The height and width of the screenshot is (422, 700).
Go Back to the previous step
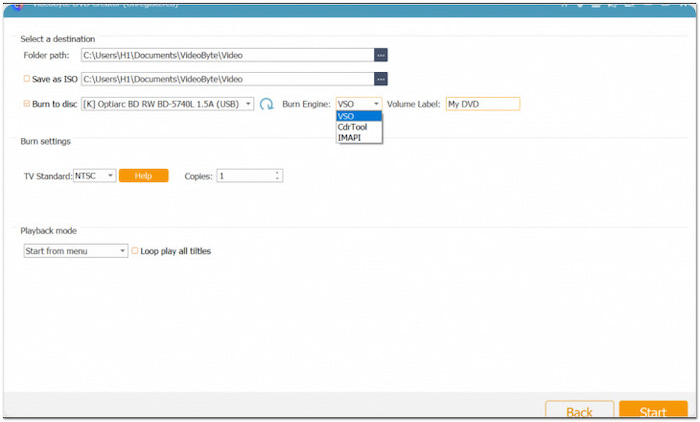(579, 411)
